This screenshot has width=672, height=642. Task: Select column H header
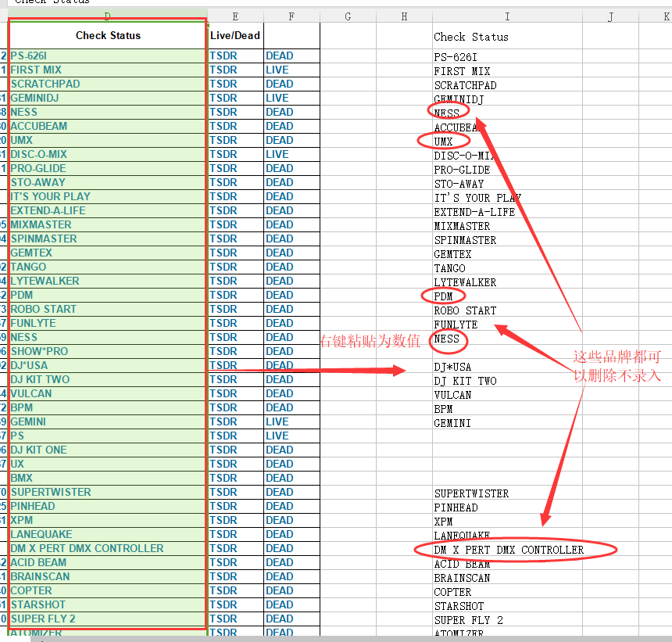click(404, 16)
